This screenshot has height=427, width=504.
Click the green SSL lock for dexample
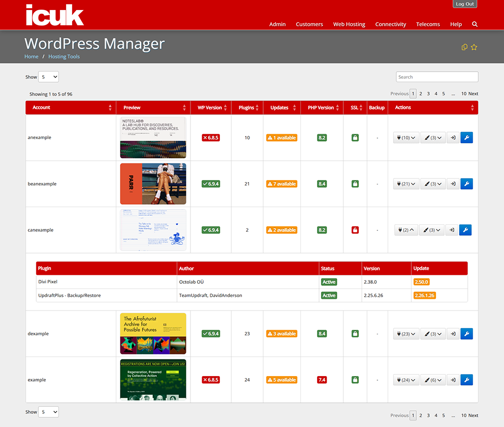[x=355, y=334]
